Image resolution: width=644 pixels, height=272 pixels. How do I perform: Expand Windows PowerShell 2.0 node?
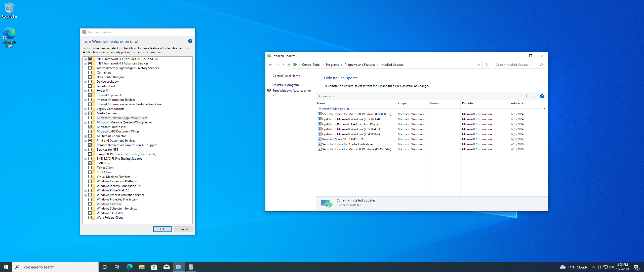(x=86, y=191)
